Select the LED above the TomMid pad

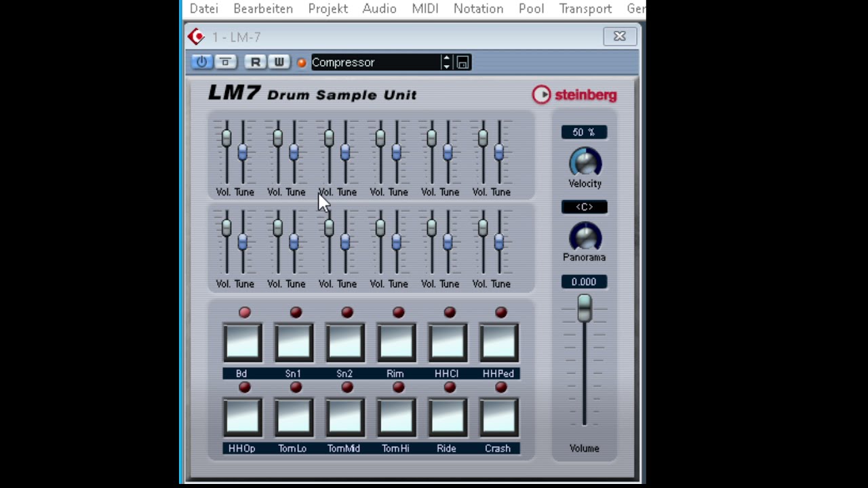pyautogui.click(x=347, y=387)
